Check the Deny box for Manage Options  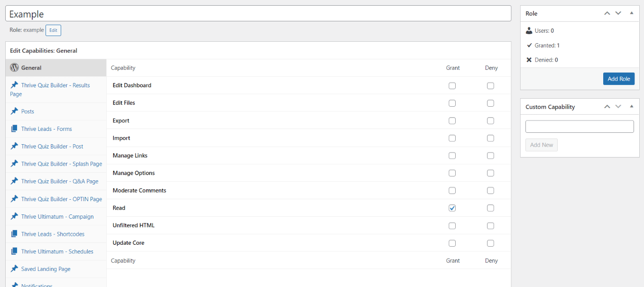click(x=490, y=173)
